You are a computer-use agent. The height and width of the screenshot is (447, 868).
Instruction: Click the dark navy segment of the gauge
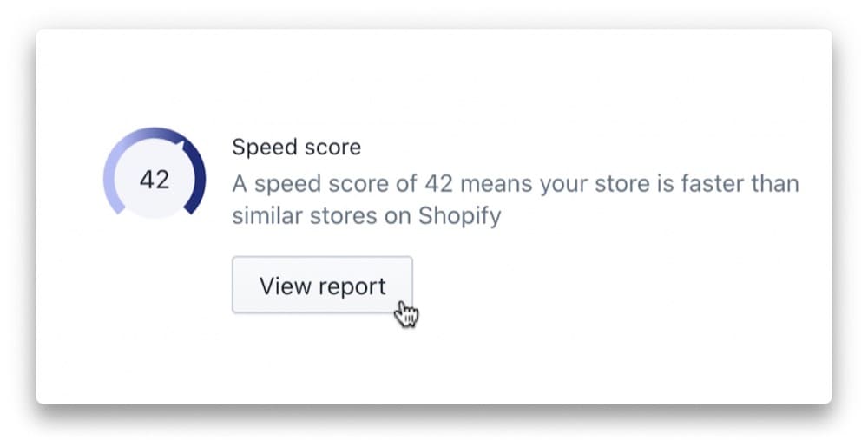point(199,178)
